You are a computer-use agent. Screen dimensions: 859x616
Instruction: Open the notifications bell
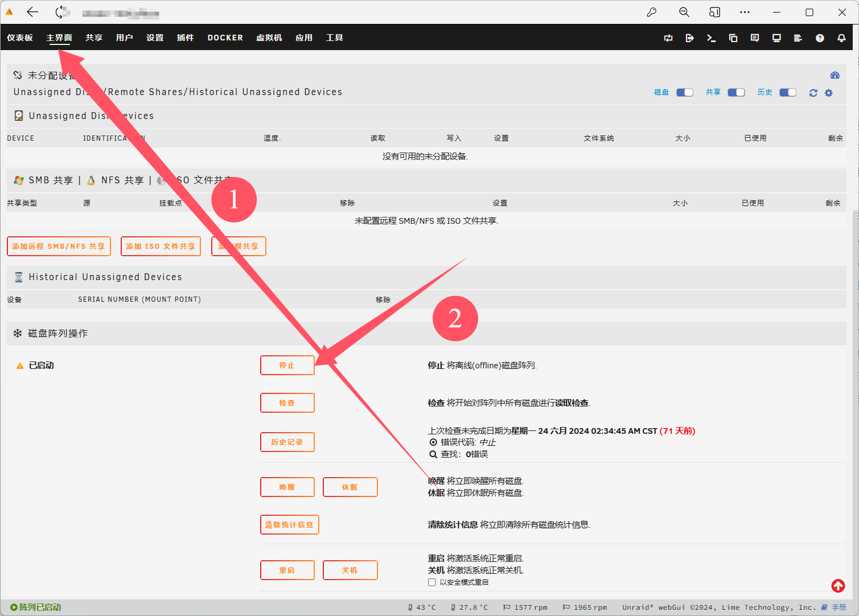(841, 38)
